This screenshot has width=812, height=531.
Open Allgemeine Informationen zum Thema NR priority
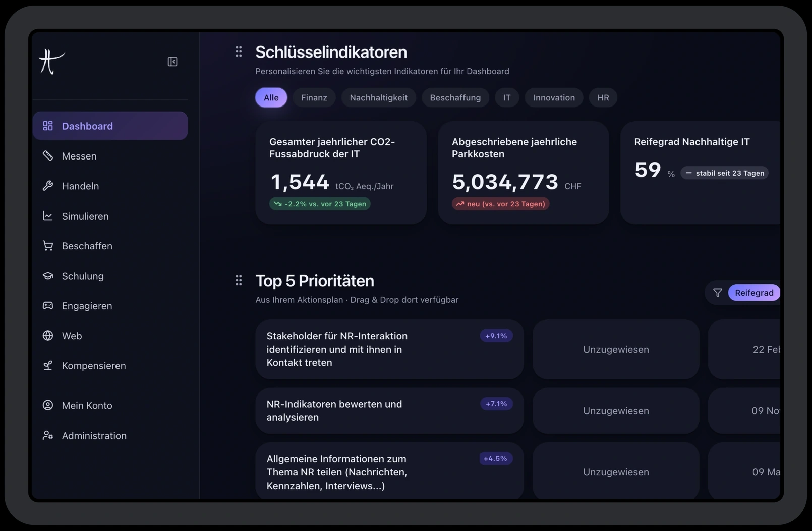(x=389, y=471)
